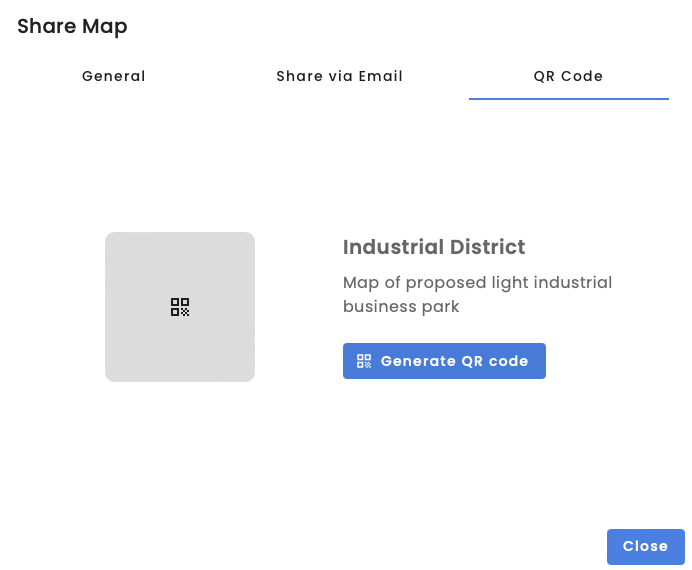Open email sharing options tab
This screenshot has width=692, height=570.
pos(340,76)
